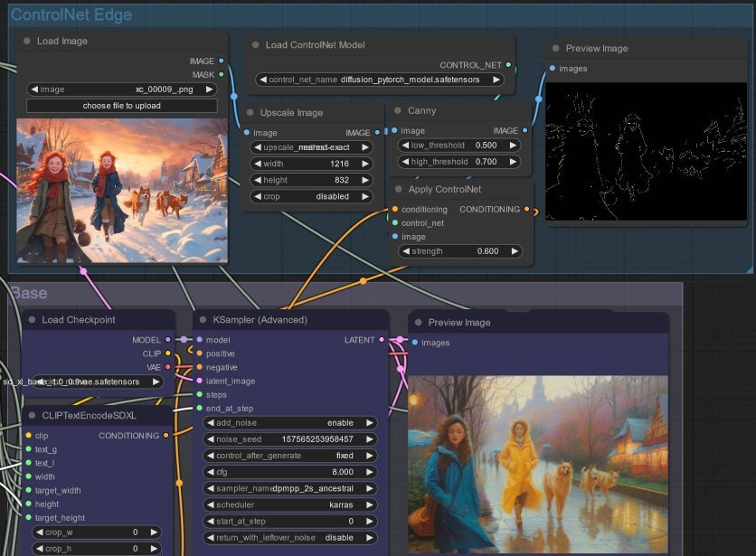Click the Apply ControlNet CONDITIONING output port
This screenshot has height=556, width=756.
tap(527, 209)
